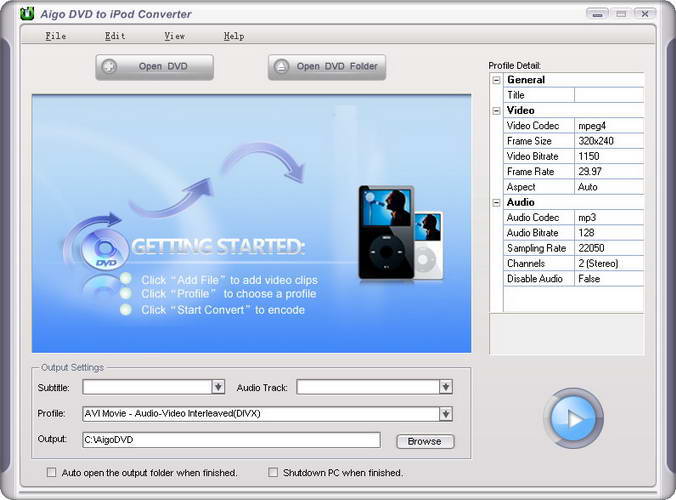The height and width of the screenshot is (500, 676).
Task: Click the eject icon on Open DVD Folder button
Action: click(x=281, y=67)
